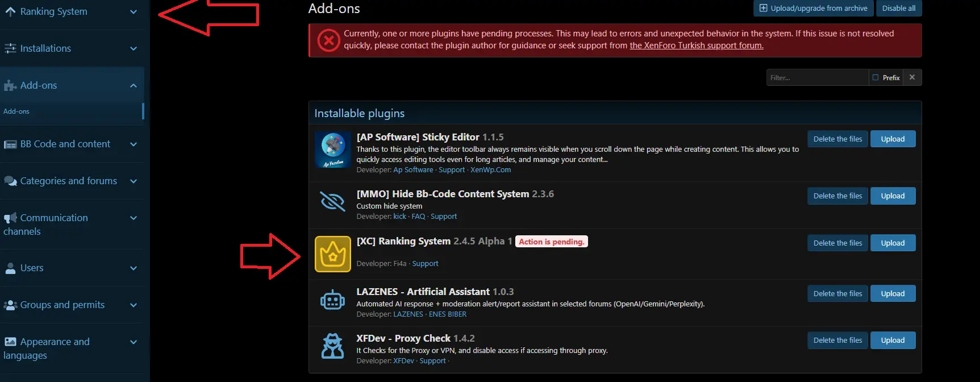This screenshot has height=382, width=980.
Task: Select the Add-ons sub-item in sidebar
Action: point(16,111)
